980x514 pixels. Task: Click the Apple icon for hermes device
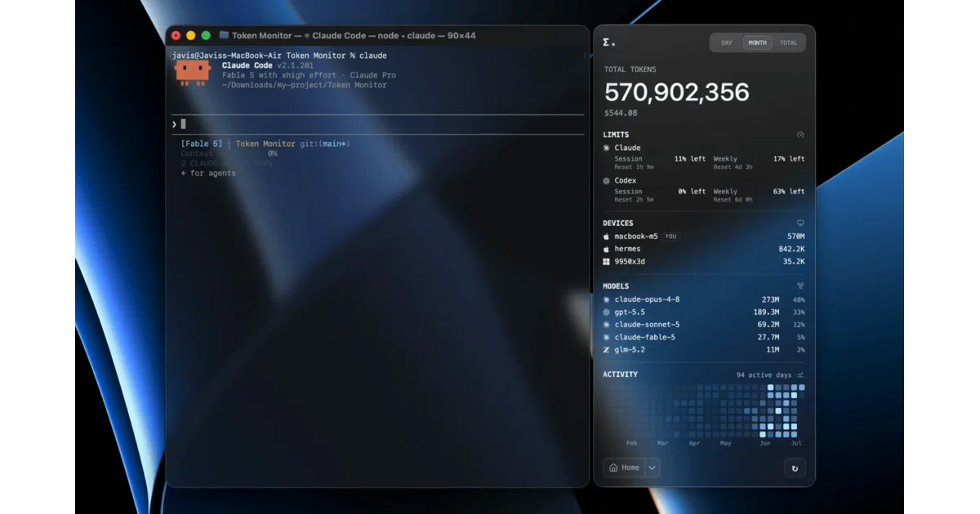tap(606, 249)
